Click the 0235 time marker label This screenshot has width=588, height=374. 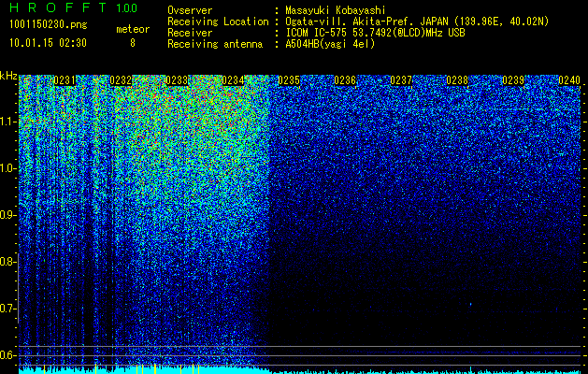point(289,80)
